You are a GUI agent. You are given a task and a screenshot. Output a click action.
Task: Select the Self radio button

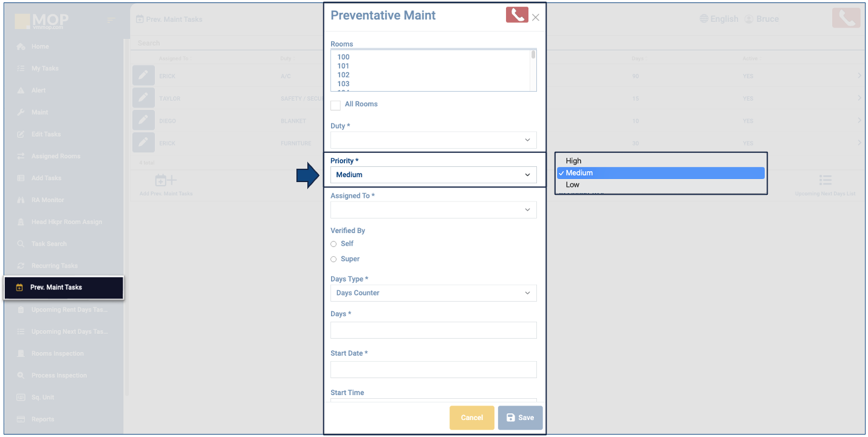point(333,244)
